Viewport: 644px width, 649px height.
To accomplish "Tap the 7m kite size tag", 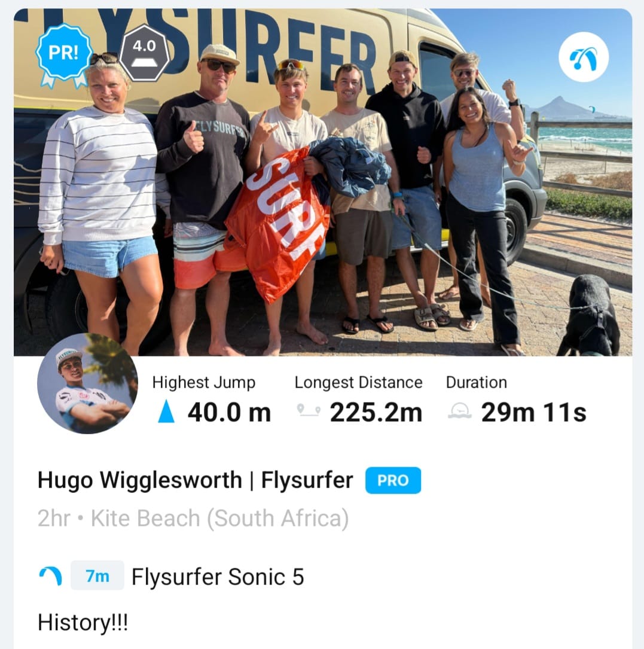I will [x=97, y=575].
